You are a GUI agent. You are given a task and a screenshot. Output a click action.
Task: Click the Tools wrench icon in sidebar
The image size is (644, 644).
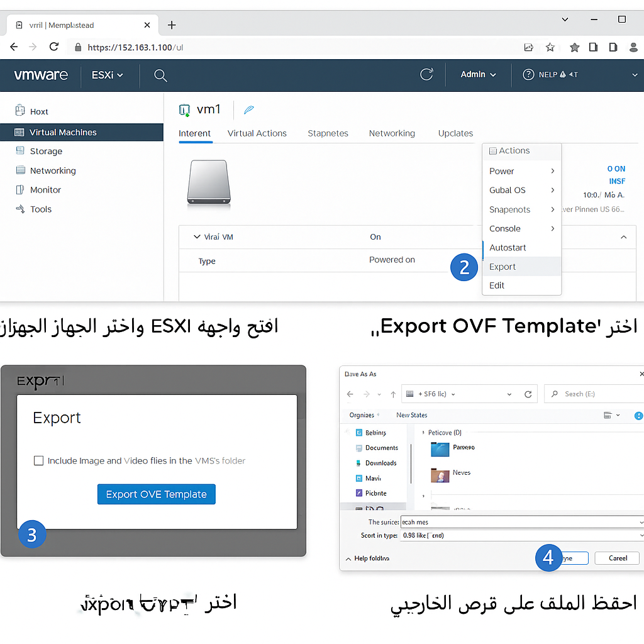(19, 209)
